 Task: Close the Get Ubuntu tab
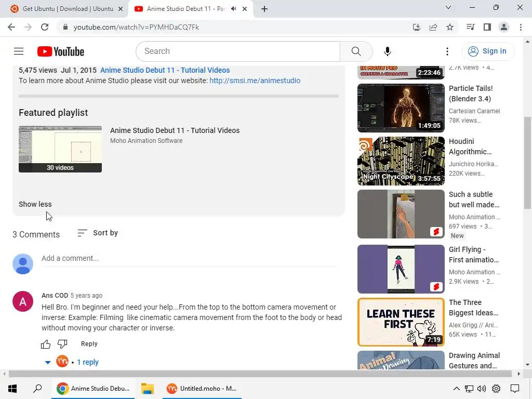click(121, 9)
